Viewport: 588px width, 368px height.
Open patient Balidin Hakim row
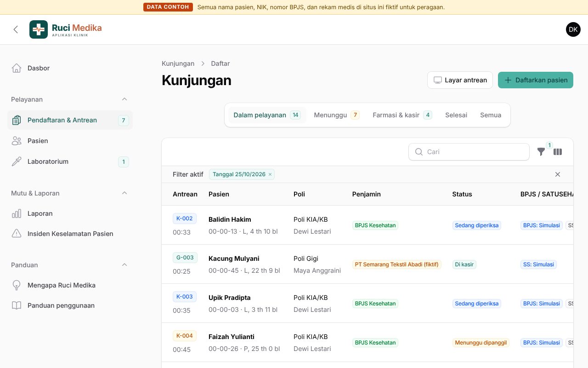tap(367, 225)
